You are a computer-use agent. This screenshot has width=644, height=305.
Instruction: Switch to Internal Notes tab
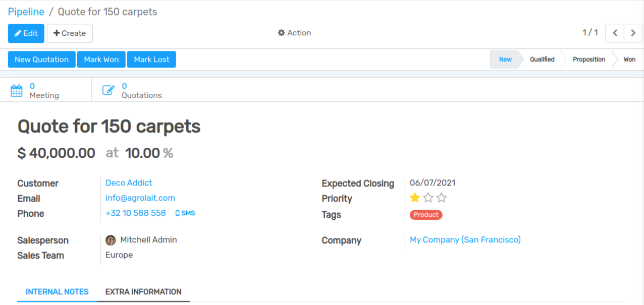click(x=57, y=292)
